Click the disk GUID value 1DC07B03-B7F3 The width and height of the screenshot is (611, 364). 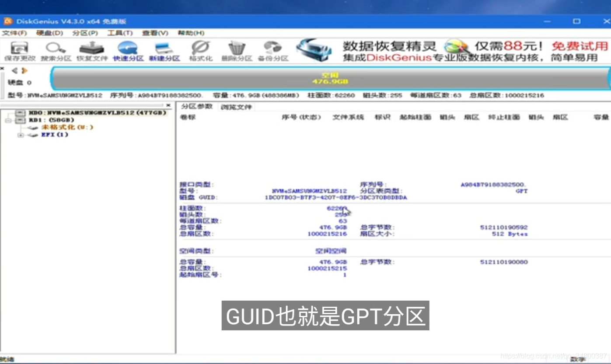click(x=336, y=198)
